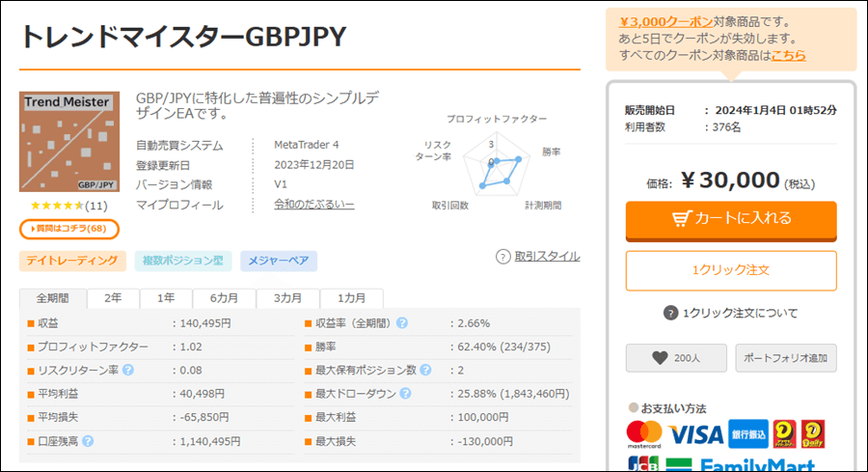The width and height of the screenshot is (868, 472).
Task: Click the 最大ドローダウン value 25.88% (1,843,460円)
Action: (513, 394)
